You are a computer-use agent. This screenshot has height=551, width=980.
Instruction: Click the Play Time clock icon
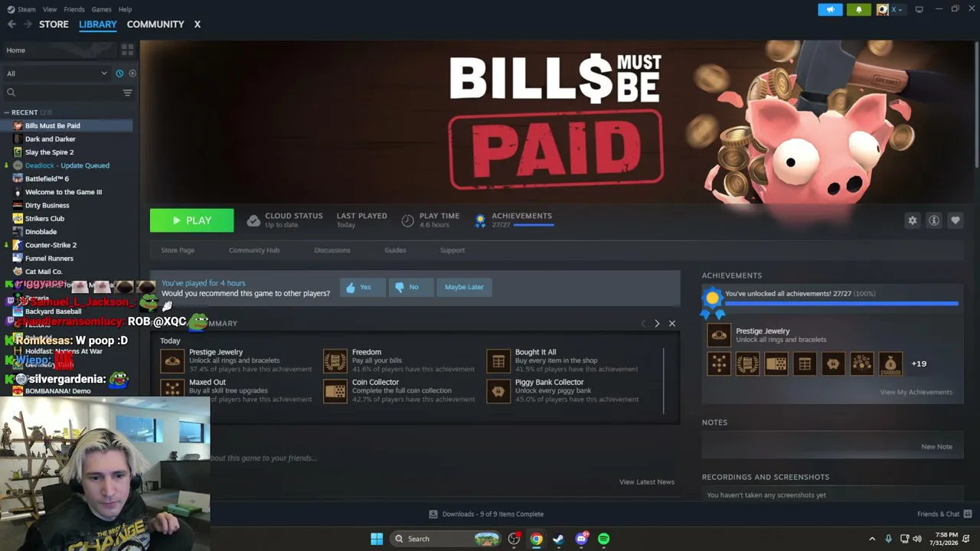407,220
